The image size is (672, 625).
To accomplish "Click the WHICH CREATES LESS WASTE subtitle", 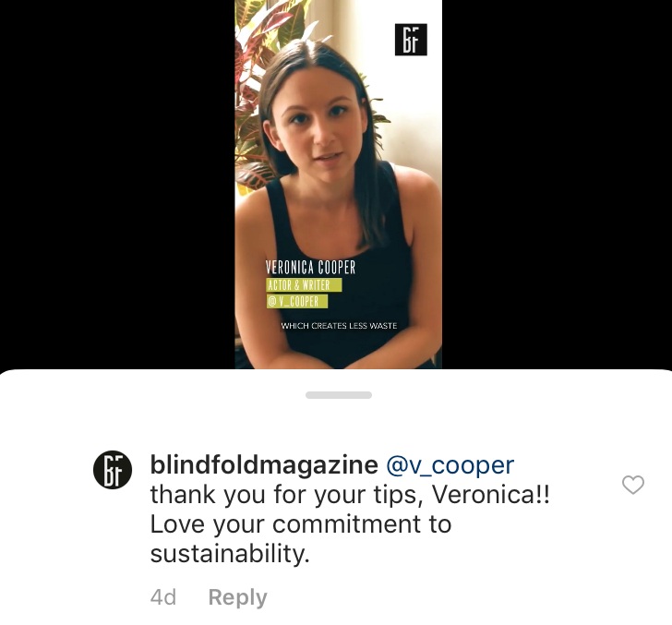I will click(339, 326).
